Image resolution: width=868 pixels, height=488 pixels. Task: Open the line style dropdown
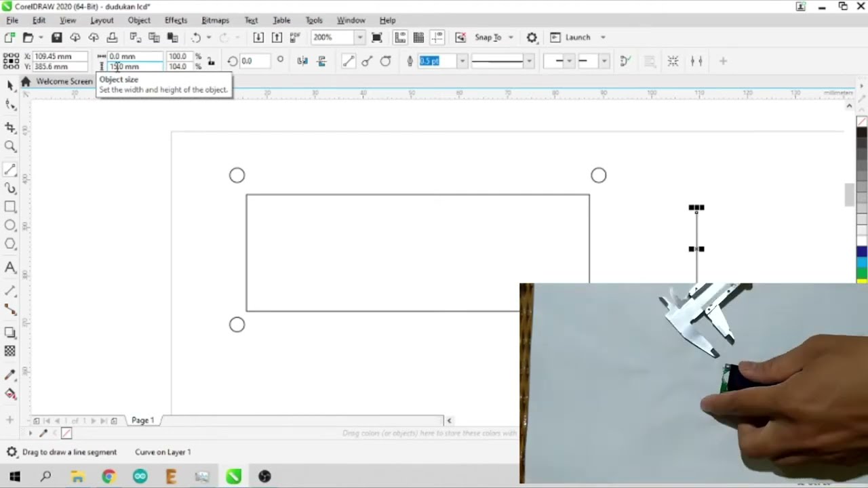[528, 61]
